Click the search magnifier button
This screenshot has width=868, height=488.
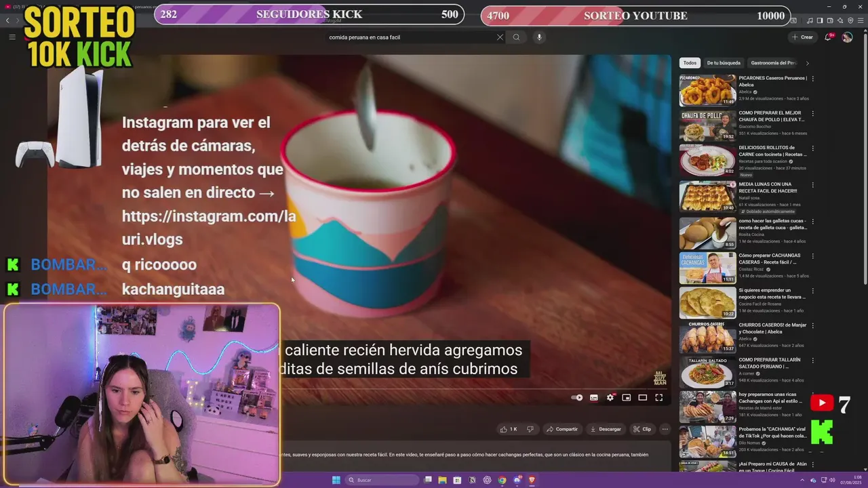coord(516,37)
